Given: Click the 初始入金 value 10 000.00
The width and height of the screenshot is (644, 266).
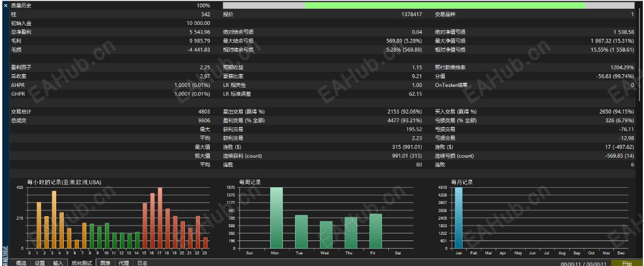Looking at the screenshot, I should click(x=198, y=23).
